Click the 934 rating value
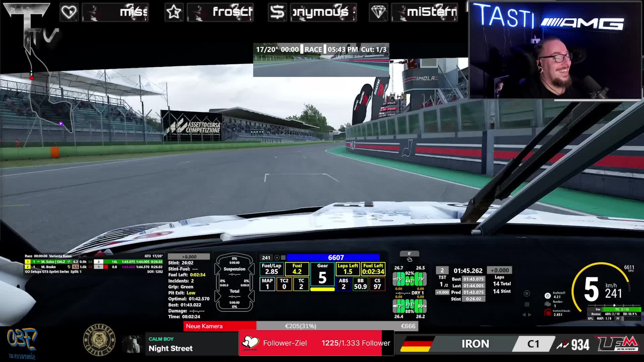644x362 pixels. click(580, 345)
